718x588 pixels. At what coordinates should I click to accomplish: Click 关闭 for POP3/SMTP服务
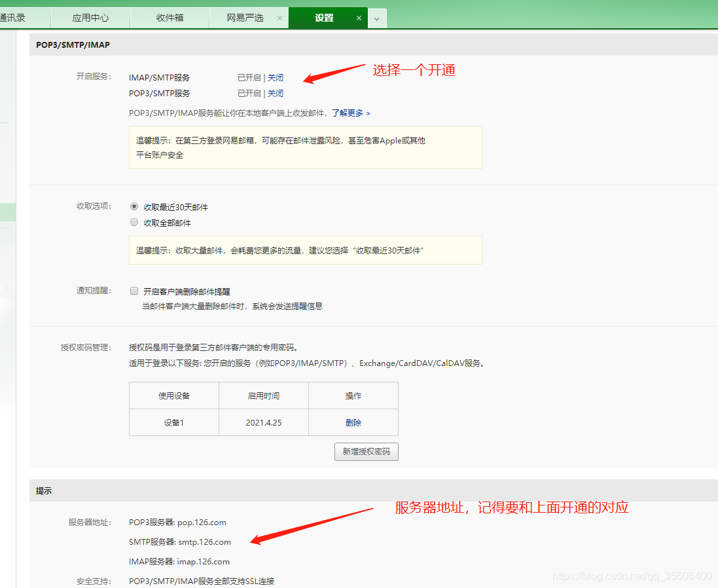[x=276, y=94]
